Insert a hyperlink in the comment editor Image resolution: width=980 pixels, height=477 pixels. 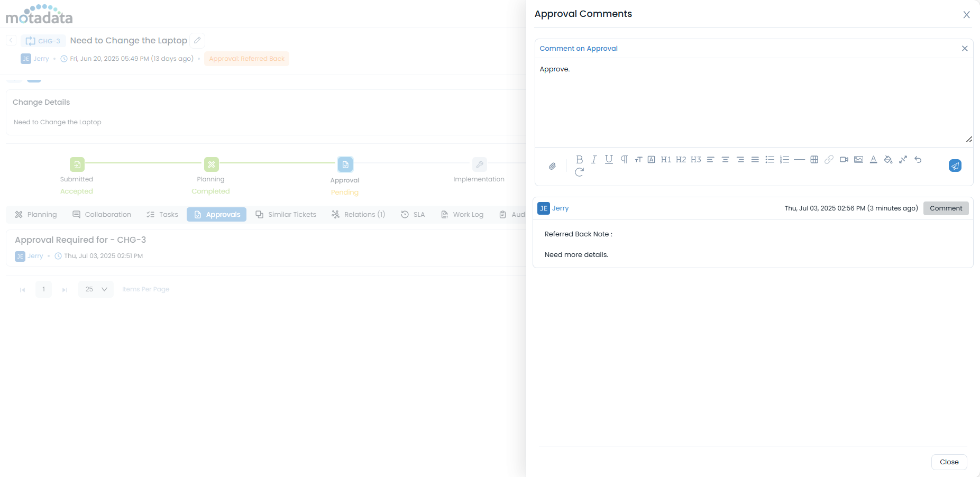(x=829, y=159)
